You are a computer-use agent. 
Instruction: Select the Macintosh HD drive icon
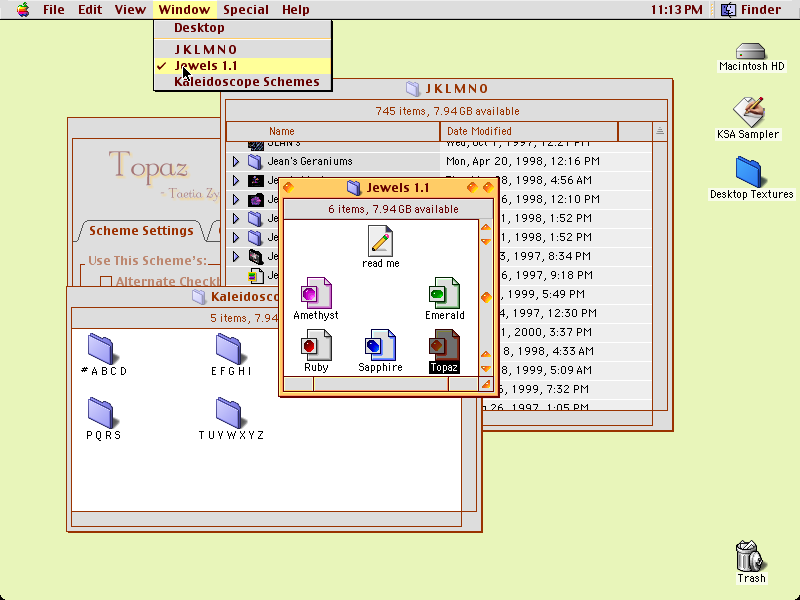pos(751,52)
